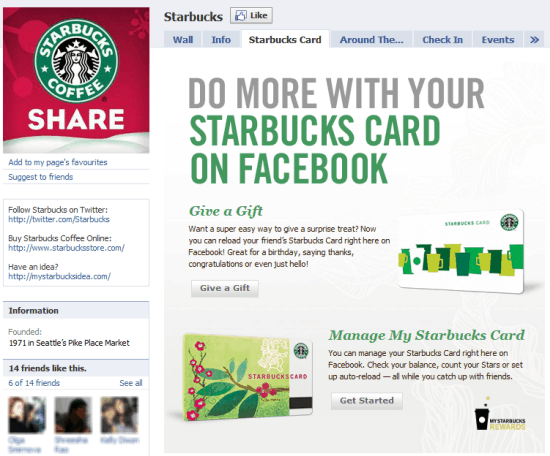This screenshot has width=550, height=456.
Task: Click the white Starbucks Card with mugs
Action: (461, 251)
